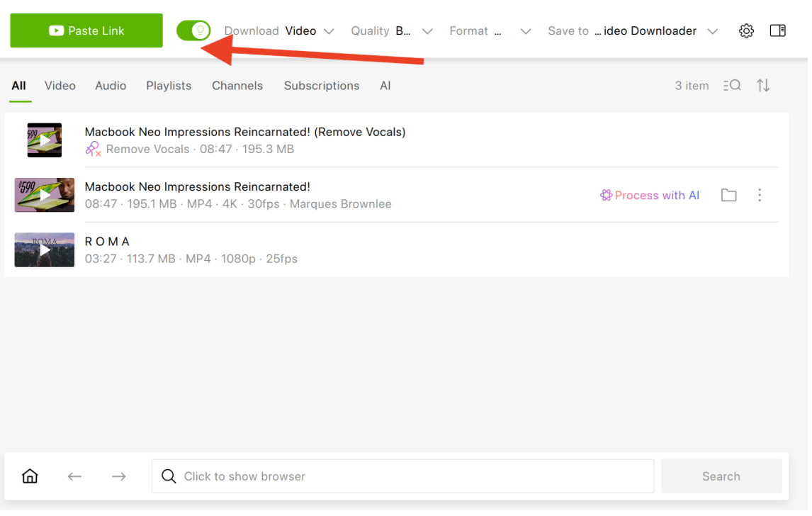Toggle the sidebar panel icon
The width and height of the screenshot is (812, 516).
coord(778,30)
